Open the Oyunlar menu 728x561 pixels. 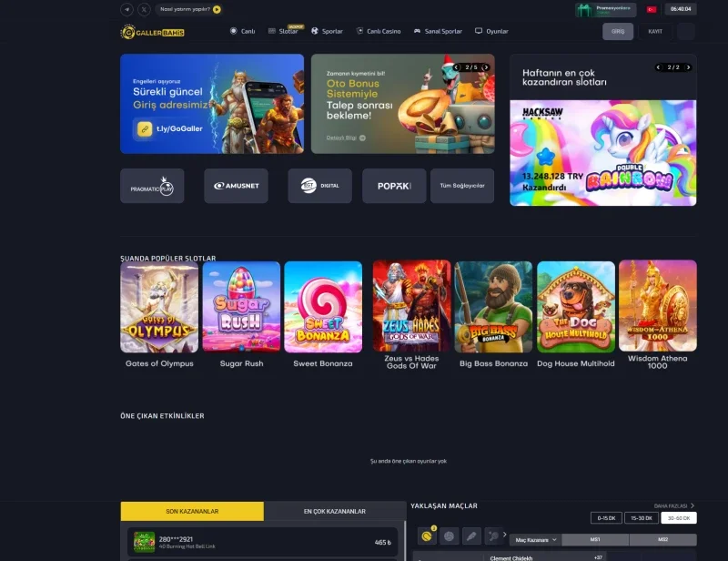tap(491, 31)
